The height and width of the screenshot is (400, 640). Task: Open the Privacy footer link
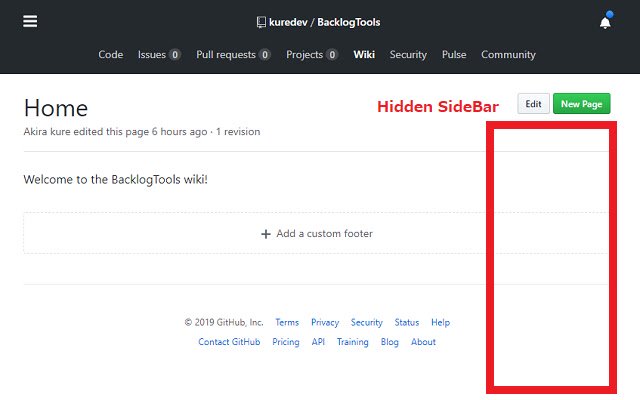(325, 322)
